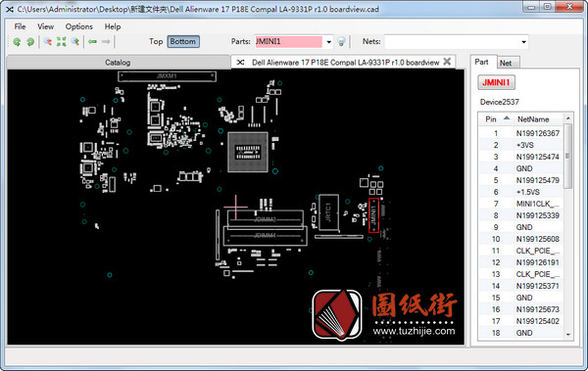This screenshot has width=588, height=371.
Task: Click the green back arrow icon
Action: point(92,41)
